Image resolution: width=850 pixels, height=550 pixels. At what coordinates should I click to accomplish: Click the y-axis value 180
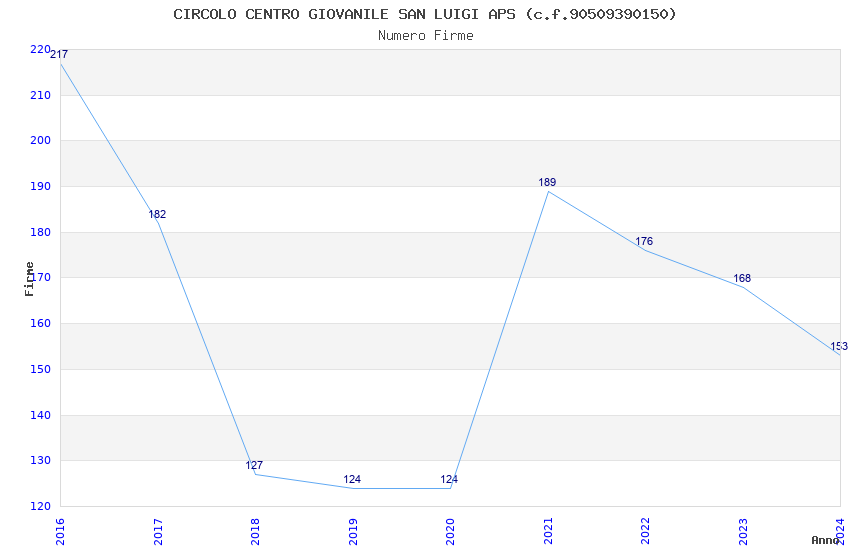tap(41, 232)
